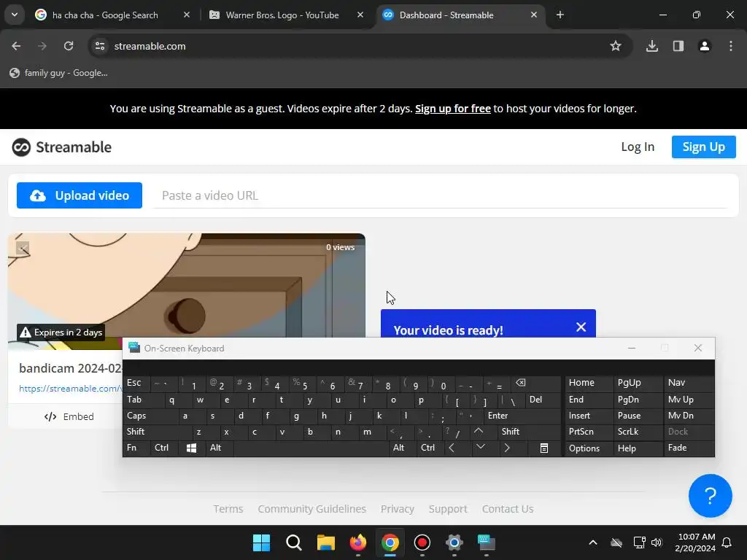Open the Bandicam recorder taskbar icon
This screenshot has height=560, width=747.
(422, 542)
